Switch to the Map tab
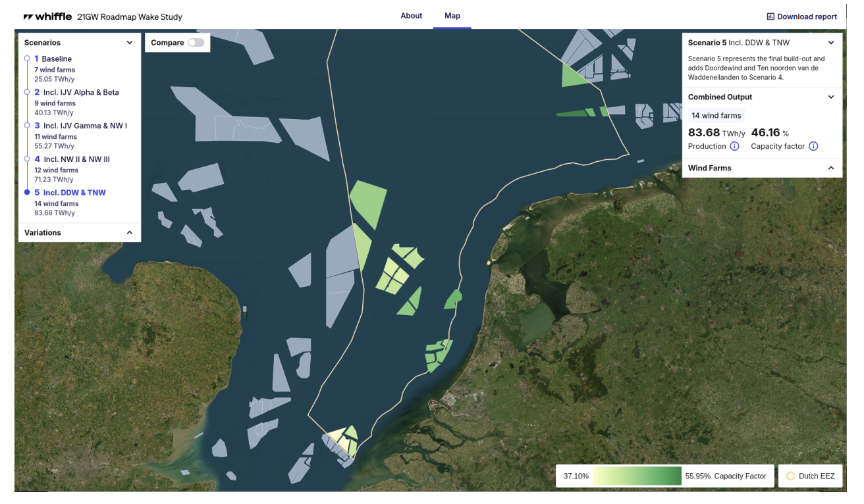Screen dimensions: 864x504 point(452,16)
